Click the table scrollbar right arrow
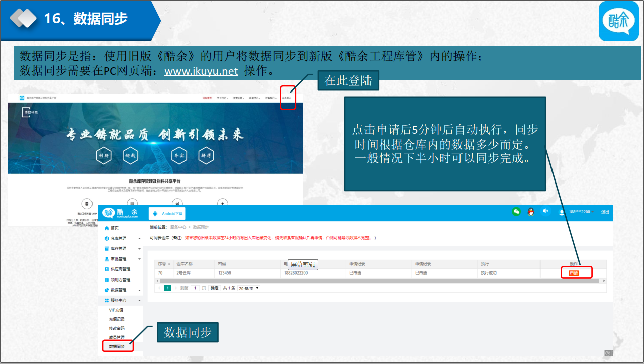This screenshot has height=364, width=644. pyautogui.click(x=604, y=280)
